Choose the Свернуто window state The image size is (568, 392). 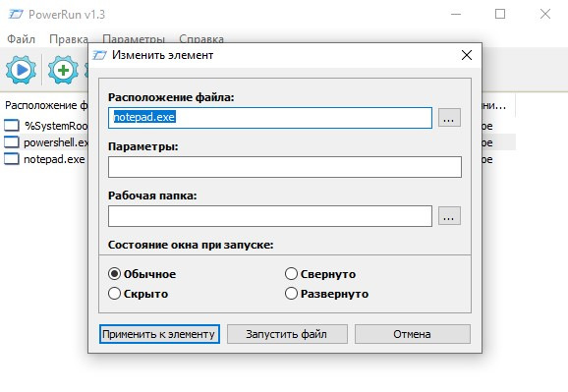[x=291, y=273]
